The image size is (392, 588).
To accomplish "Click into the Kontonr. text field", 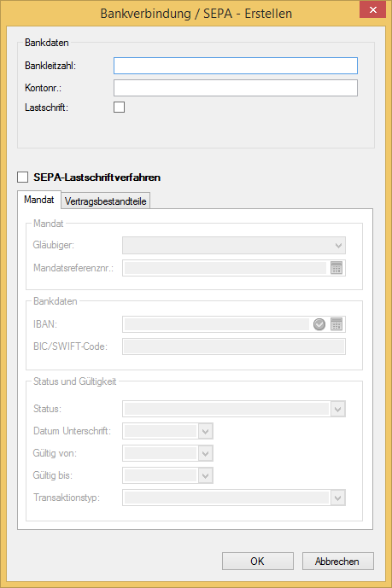I will click(236, 88).
